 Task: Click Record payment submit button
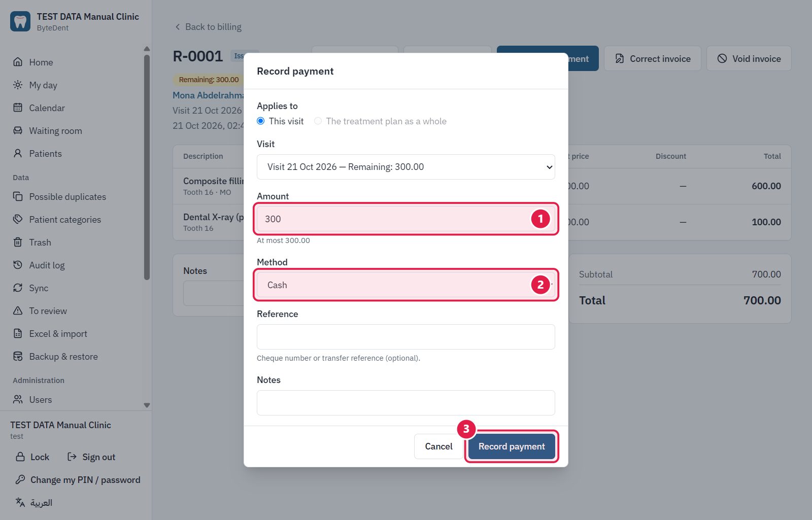[x=512, y=446]
